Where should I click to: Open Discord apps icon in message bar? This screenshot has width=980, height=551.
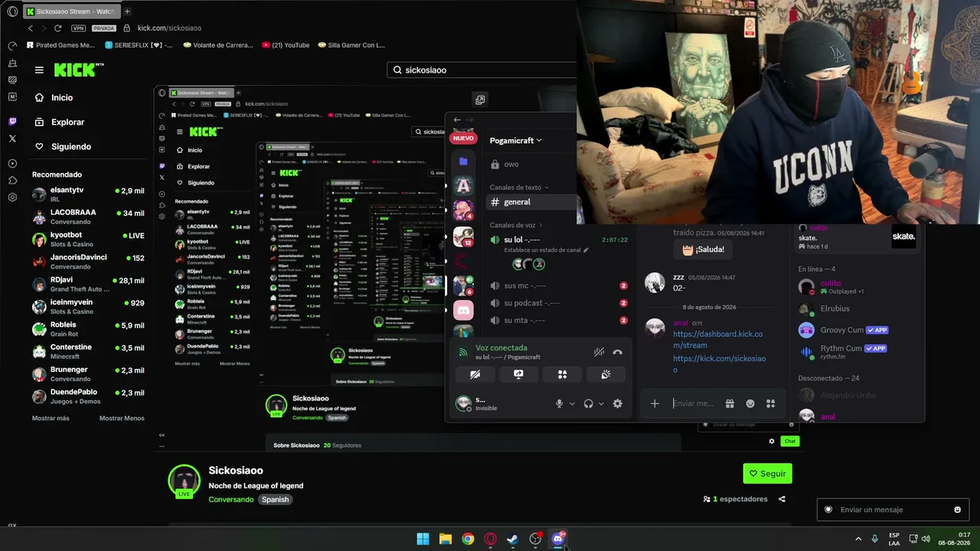pos(771,404)
